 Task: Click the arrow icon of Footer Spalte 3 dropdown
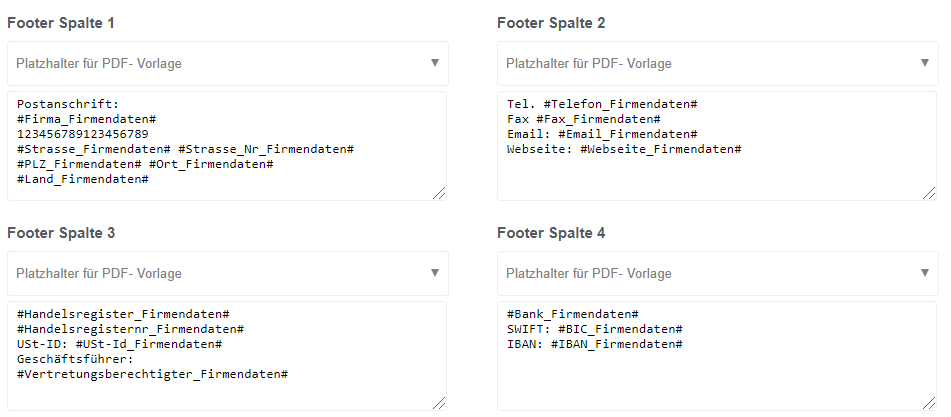pos(434,273)
